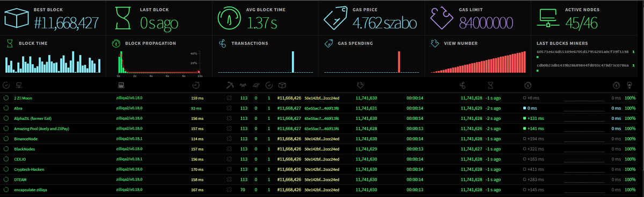Click BlackNodes' +321 ms propagation value
644x197 pixels.
(x=533, y=149)
